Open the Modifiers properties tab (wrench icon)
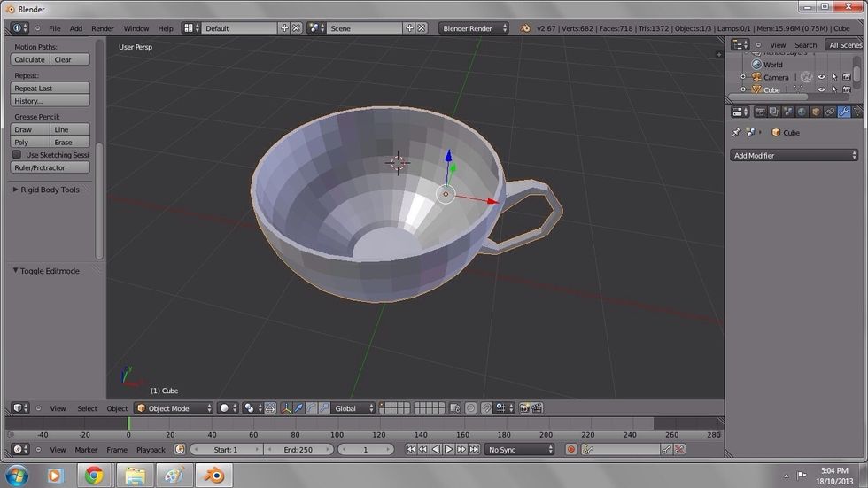Image resolution: width=868 pixels, height=488 pixels. click(x=843, y=112)
